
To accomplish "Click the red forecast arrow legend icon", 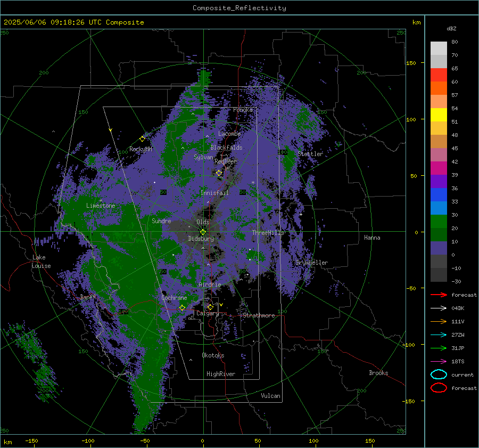I will [439, 295].
